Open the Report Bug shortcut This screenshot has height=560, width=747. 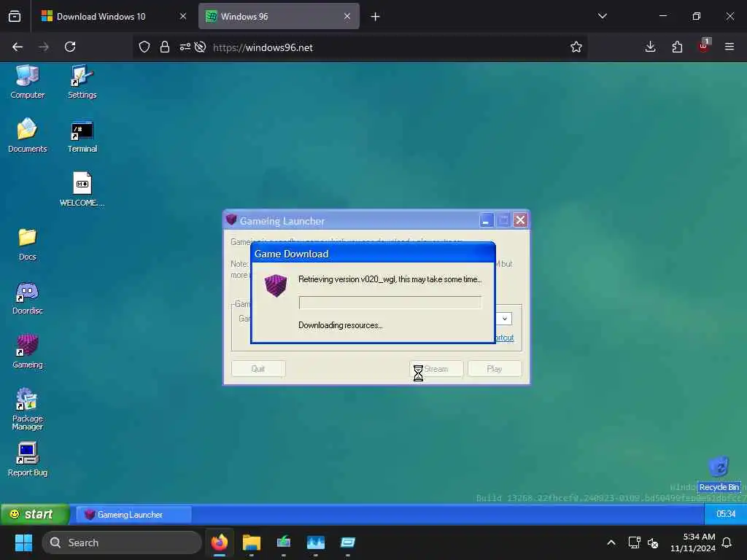click(27, 459)
